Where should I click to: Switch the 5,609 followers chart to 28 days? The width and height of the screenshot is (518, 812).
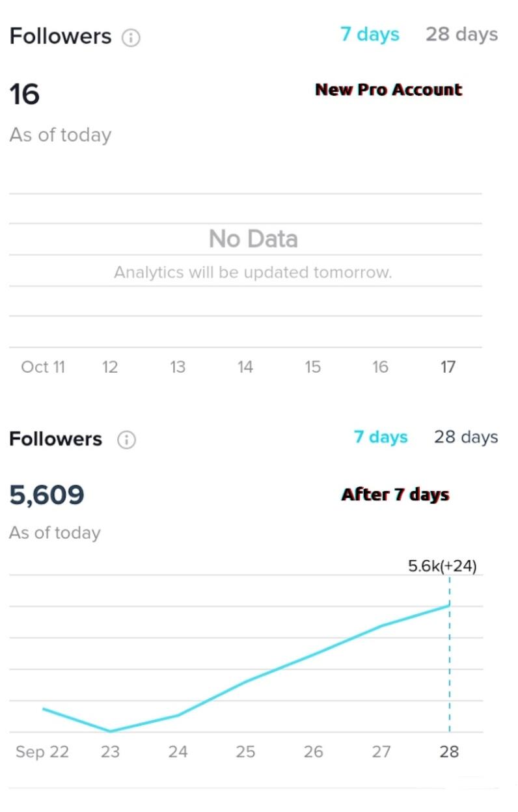click(466, 437)
